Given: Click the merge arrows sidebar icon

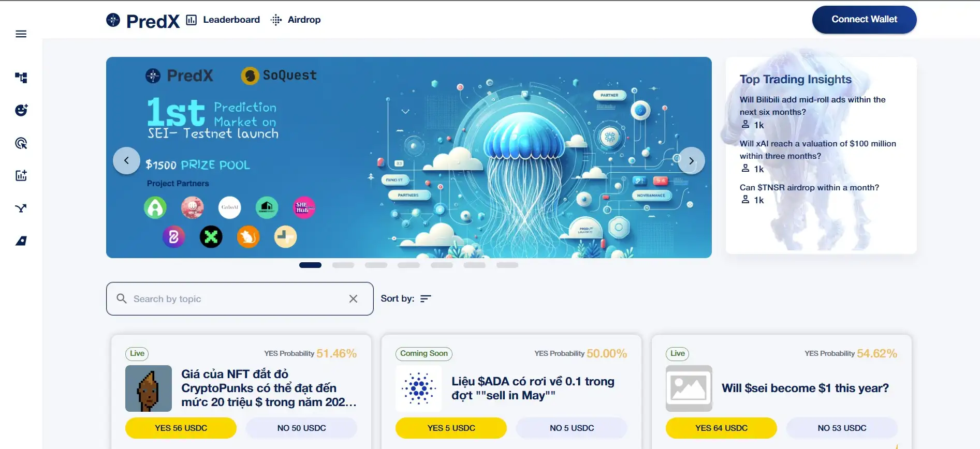Looking at the screenshot, I should [21, 208].
